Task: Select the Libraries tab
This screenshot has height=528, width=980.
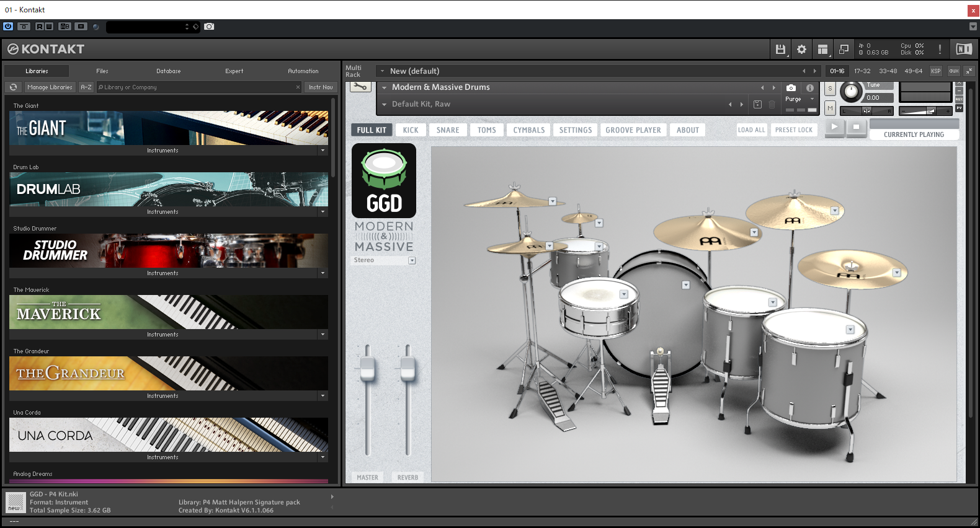Action: [37, 71]
